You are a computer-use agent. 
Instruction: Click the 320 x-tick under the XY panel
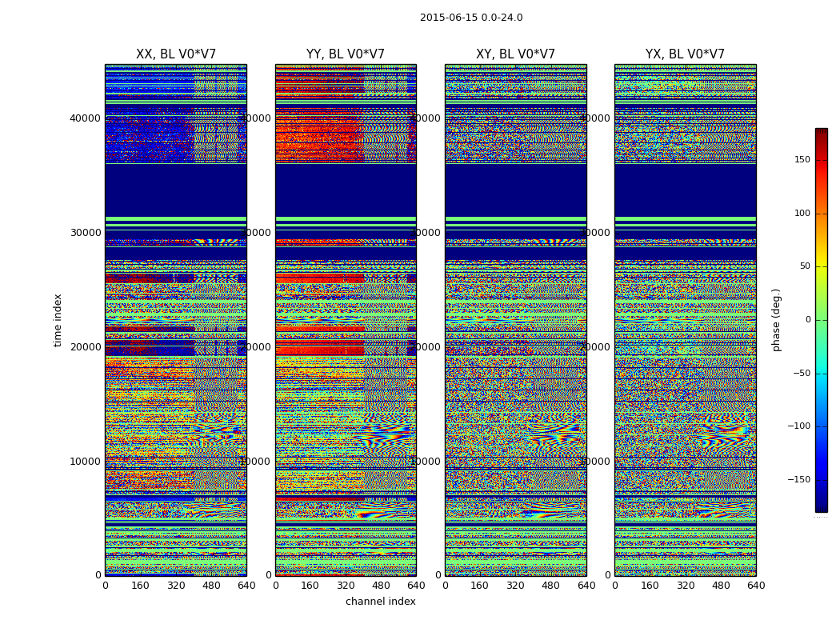tap(515, 586)
